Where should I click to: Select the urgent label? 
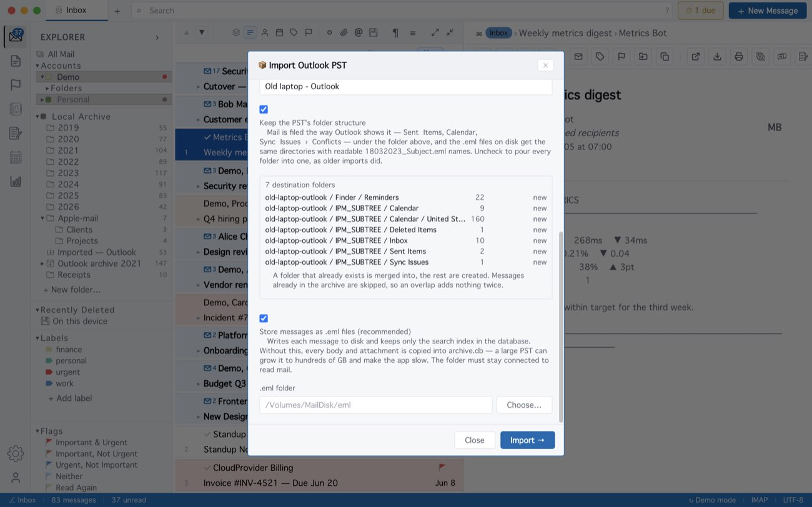tap(67, 372)
